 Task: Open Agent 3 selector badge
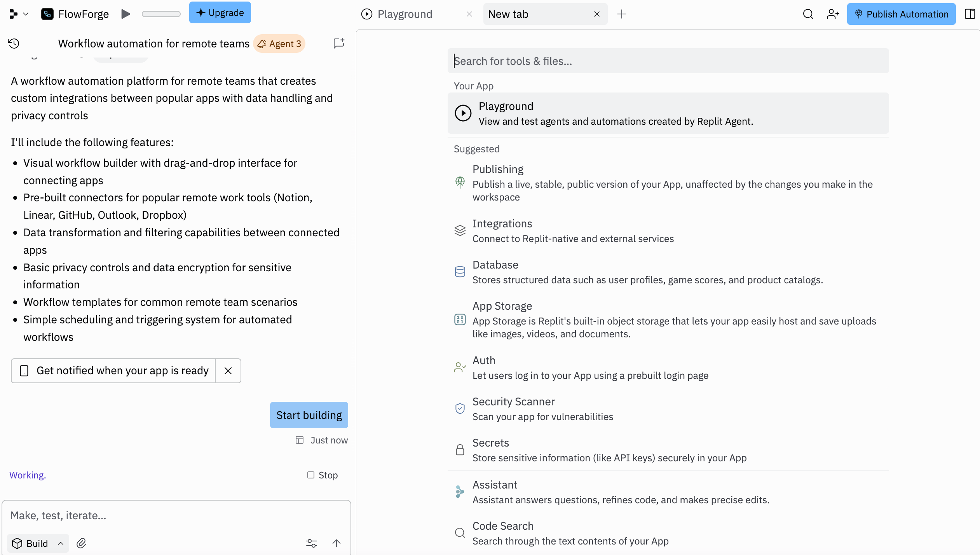[279, 44]
